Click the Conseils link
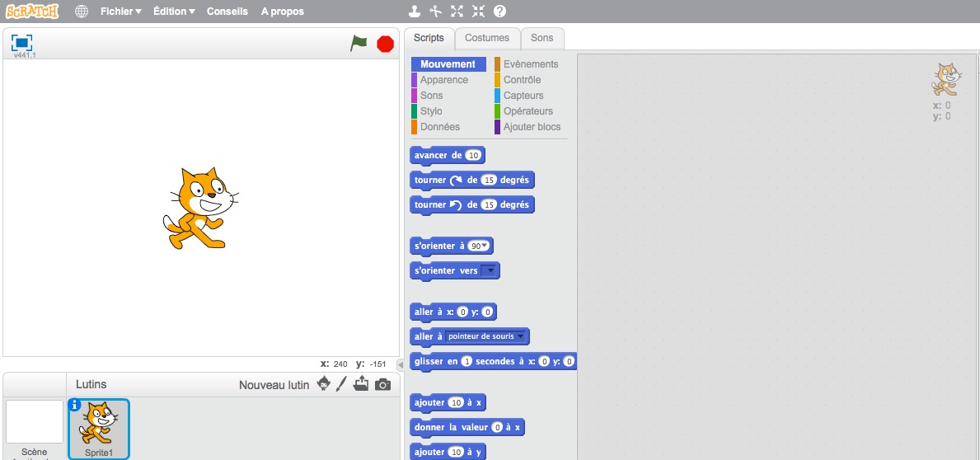Image resolution: width=980 pixels, height=460 pixels. (227, 12)
